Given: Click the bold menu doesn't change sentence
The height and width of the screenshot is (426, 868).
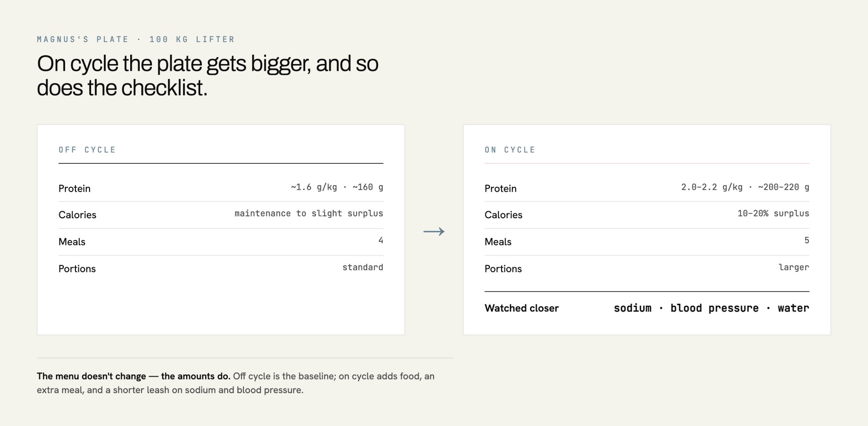Looking at the screenshot, I should [134, 376].
